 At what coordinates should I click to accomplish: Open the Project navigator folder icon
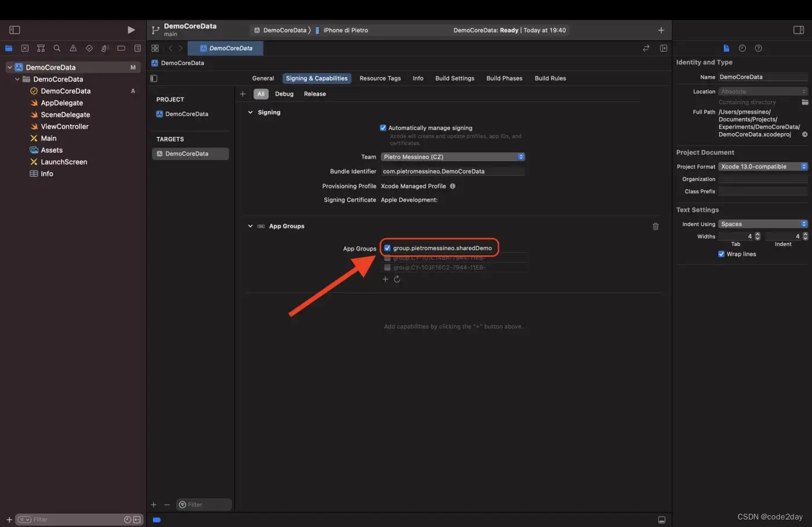[9, 48]
